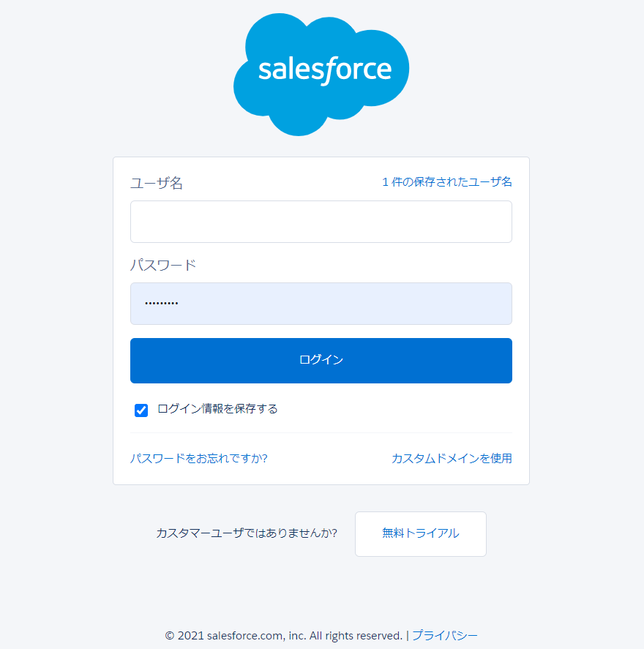Focus the ユーザ名 input field

point(321,222)
